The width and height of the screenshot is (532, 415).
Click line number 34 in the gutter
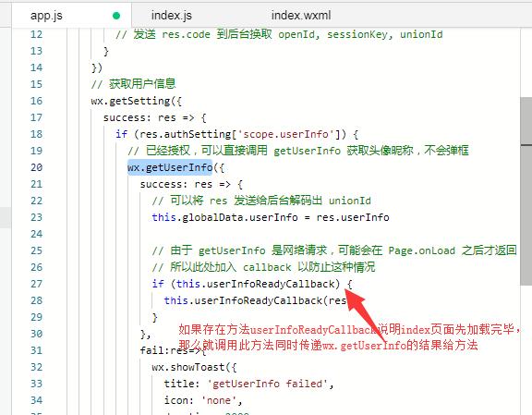click(x=36, y=400)
